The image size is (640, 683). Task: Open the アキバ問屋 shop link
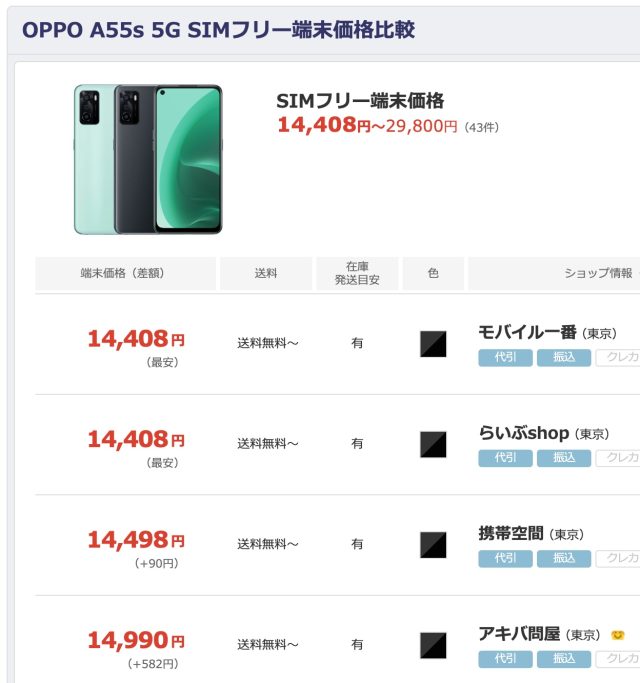click(522, 634)
